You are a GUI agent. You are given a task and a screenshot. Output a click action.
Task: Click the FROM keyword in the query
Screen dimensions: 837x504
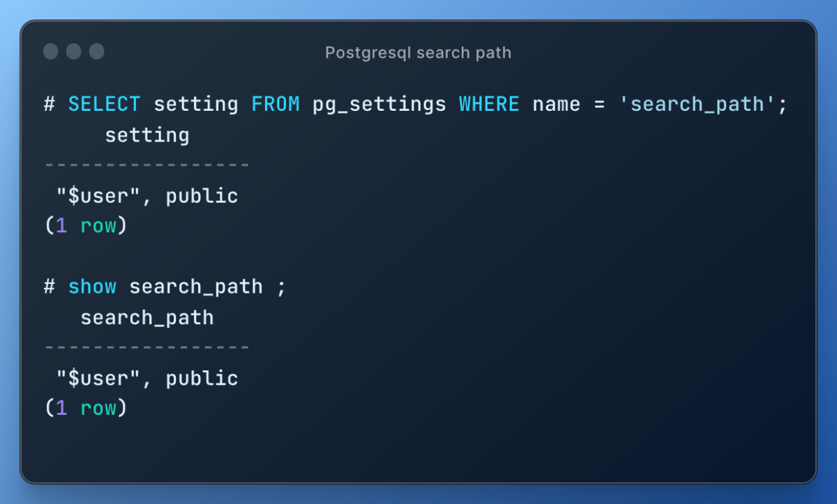[276, 105]
